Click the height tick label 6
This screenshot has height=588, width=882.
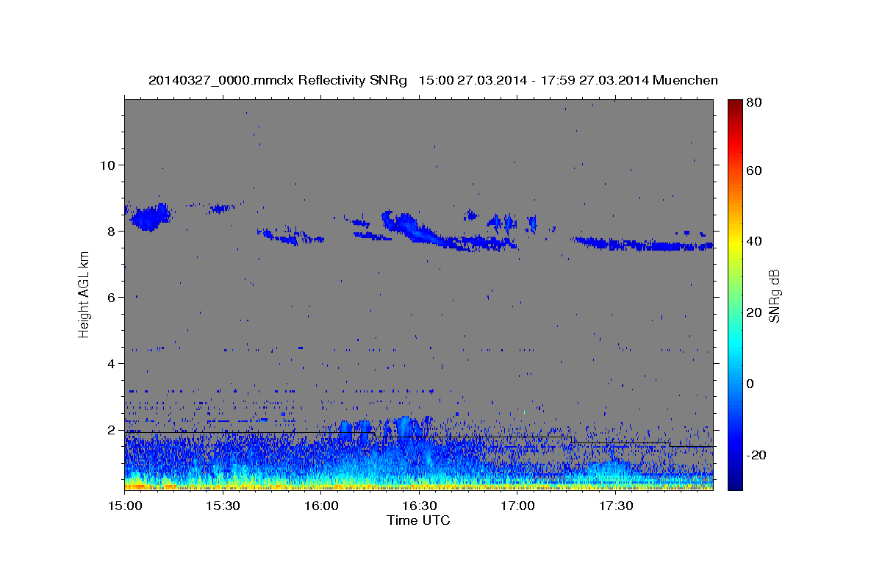(112, 297)
